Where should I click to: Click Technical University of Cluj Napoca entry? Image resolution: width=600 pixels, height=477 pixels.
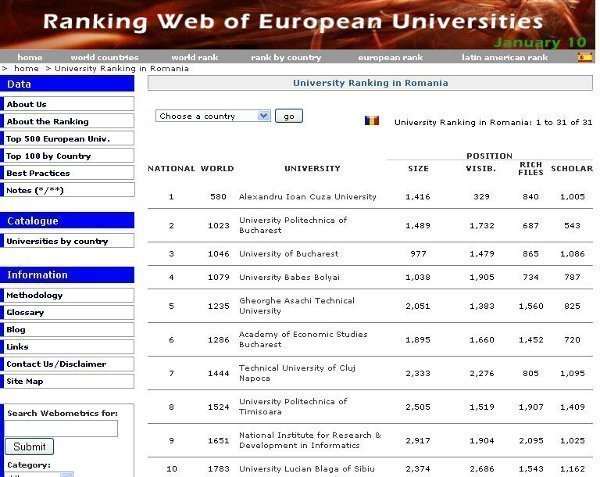point(297,373)
